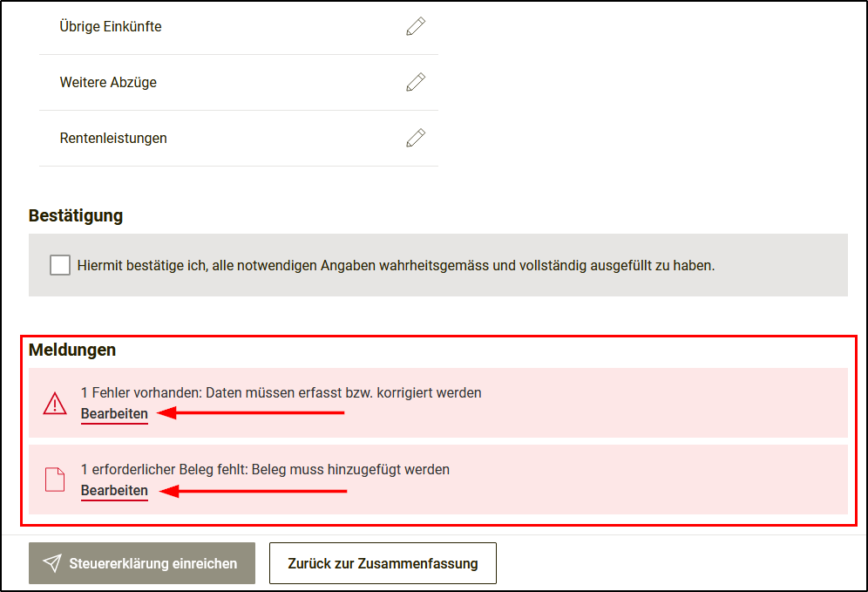Screen dimensions: 868x592
Task: Click the red arrow beside the first Bearbeiten
Action: 251,414
